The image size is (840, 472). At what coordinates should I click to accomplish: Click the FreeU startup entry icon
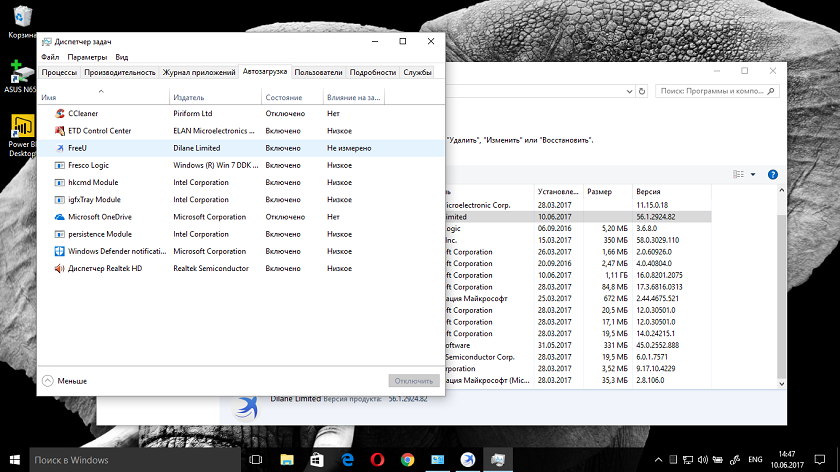59,148
